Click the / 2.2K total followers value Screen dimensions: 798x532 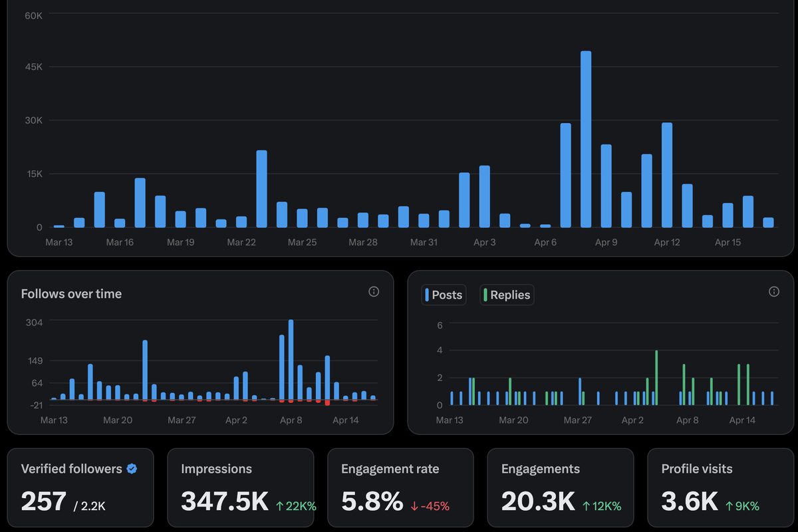(89, 506)
